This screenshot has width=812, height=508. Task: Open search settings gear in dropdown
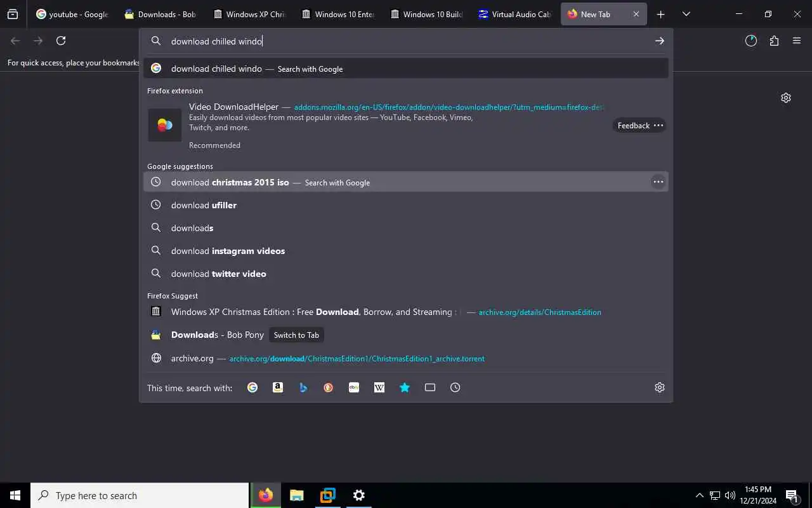pyautogui.click(x=660, y=387)
